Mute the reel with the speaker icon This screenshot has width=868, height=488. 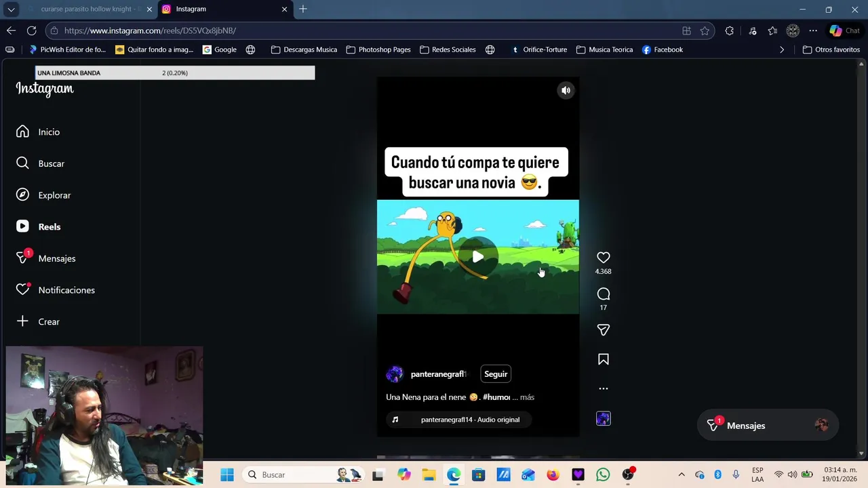click(566, 90)
